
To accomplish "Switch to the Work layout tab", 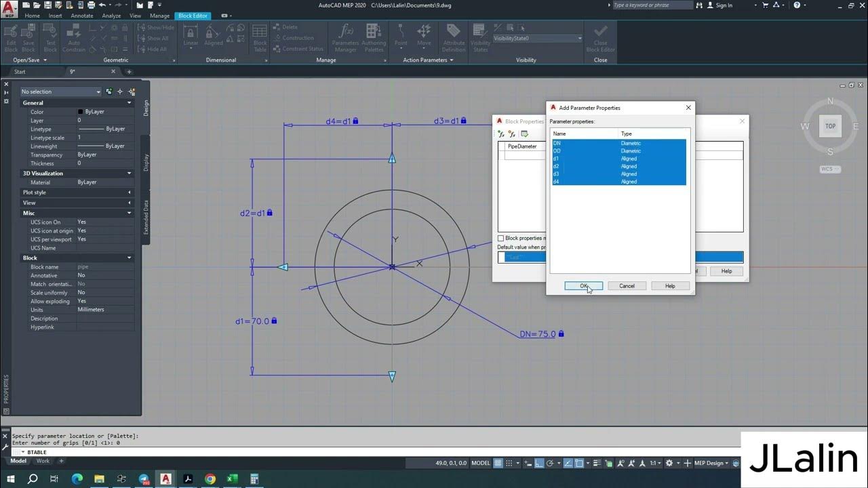I will pyautogui.click(x=43, y=461).
